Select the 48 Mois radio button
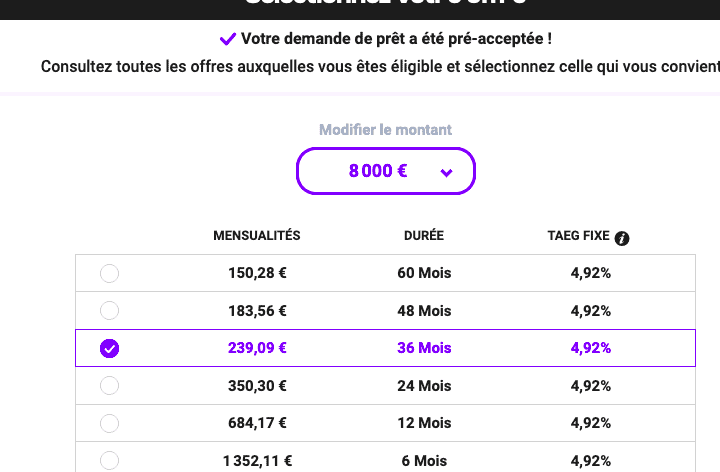Viewport: 720px width, 472px height. [x=110, y=310]
